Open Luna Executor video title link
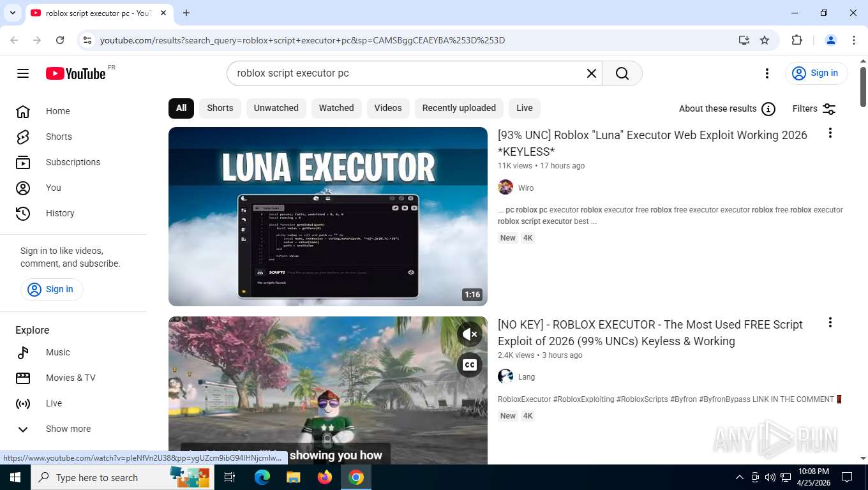The height and width of the screenshot is (490, 868). tap(652, 144)
